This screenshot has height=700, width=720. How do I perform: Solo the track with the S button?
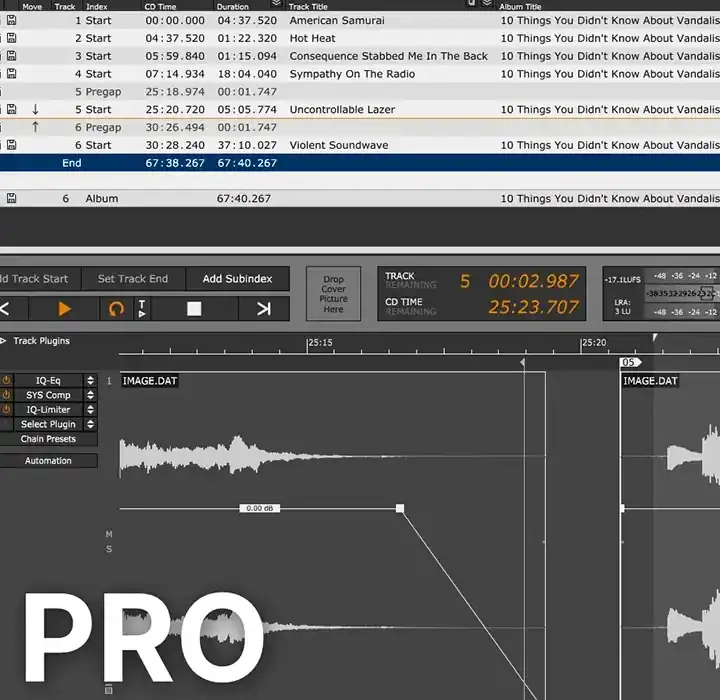pos(109,549)
